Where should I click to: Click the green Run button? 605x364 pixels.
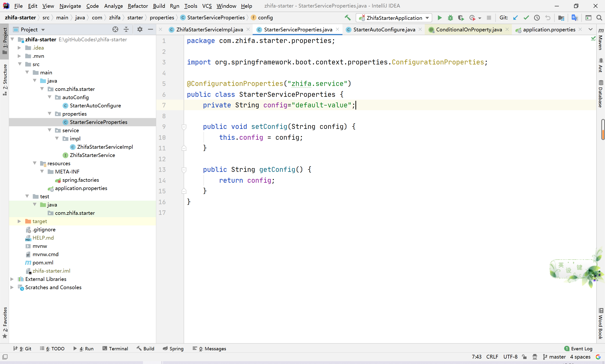pyautogui.click(x=440, y=18)
